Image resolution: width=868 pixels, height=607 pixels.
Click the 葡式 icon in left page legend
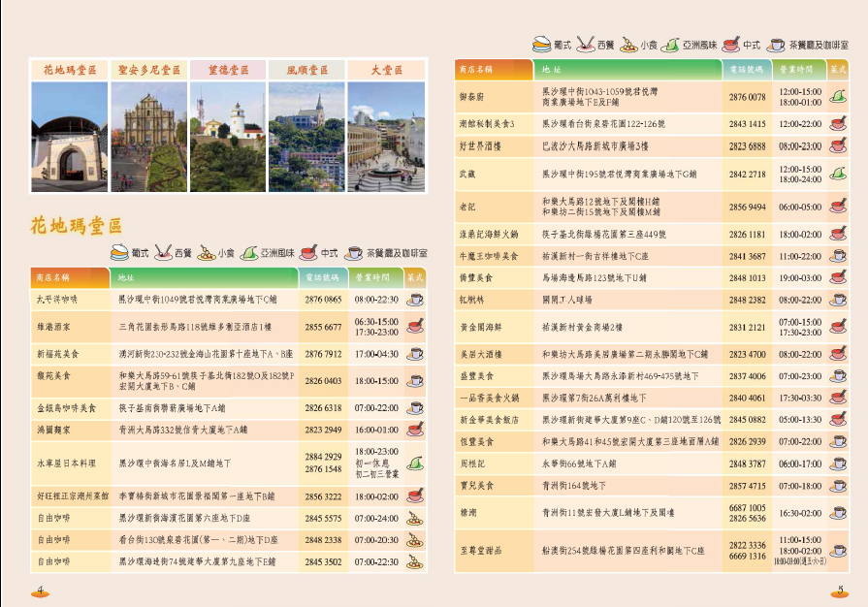point(120,252)
